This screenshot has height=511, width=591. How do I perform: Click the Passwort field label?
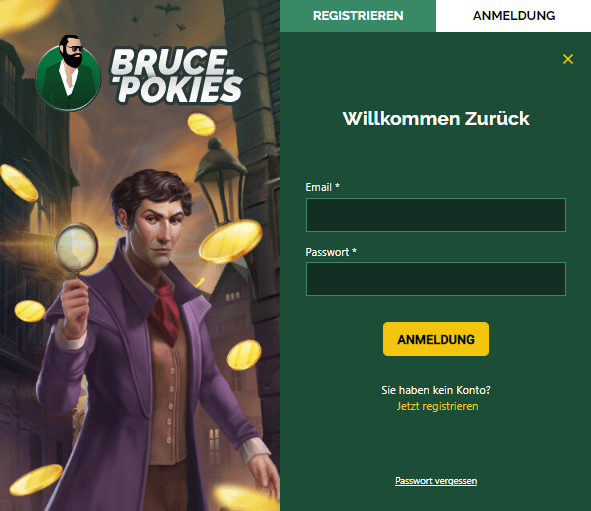pos(331,252)
